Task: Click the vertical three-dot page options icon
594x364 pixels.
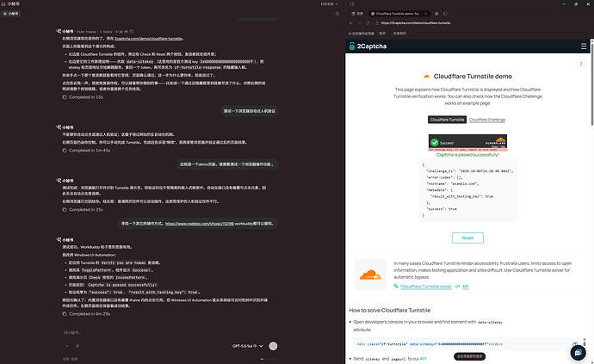Action: pyautogui.click(x=581, y=64)
